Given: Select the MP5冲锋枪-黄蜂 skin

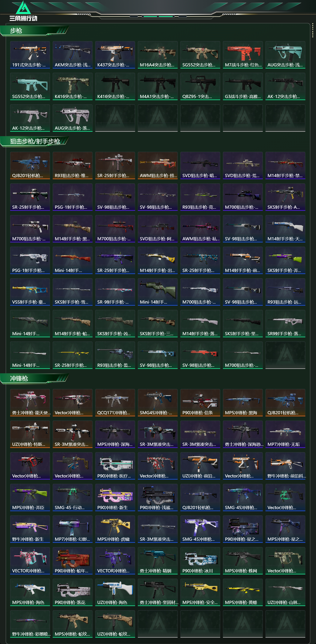Looking at the screenshot, I should pyautogui.click(x=242, y=592).
